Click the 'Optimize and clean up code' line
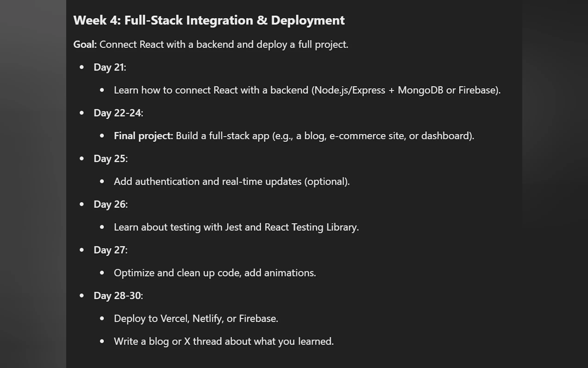Screen dimensions: 588x368 point(215,273)
